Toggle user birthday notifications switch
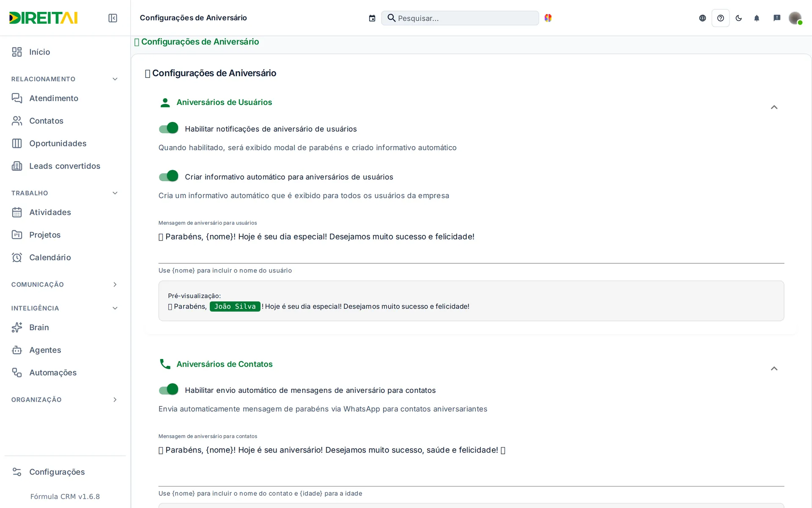This screenshot has width=812, height=508. click(168, 128)
